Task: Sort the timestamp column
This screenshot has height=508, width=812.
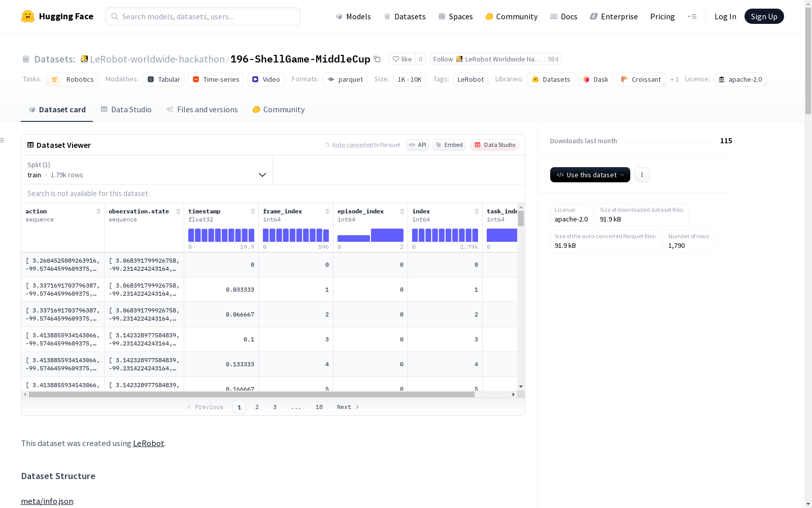Action: click(253, 211)
